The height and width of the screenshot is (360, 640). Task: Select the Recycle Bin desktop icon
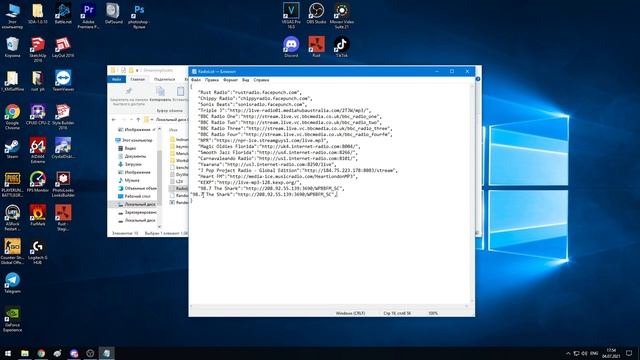(12, 47)
